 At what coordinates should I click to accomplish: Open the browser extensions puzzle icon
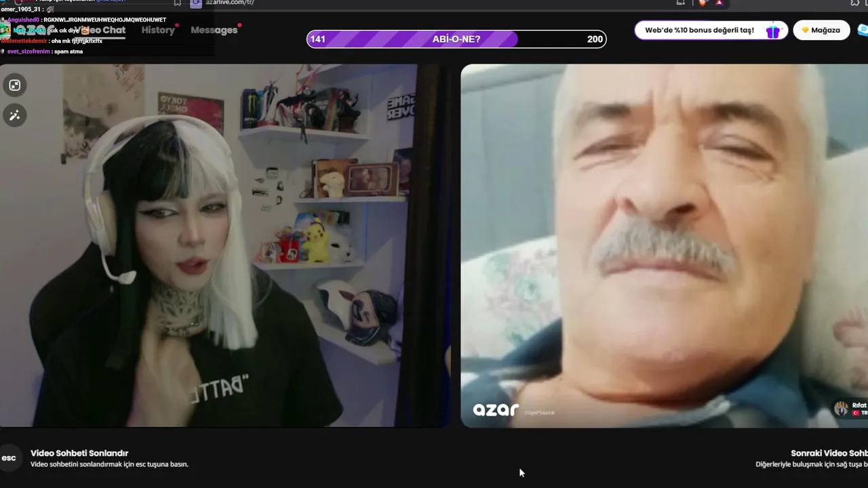tap(855, 3)
